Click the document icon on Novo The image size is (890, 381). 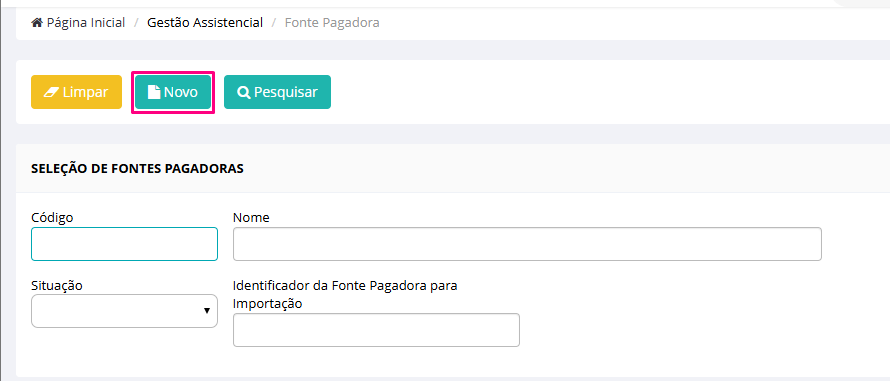pyautogui.click(x=153, y=92)
